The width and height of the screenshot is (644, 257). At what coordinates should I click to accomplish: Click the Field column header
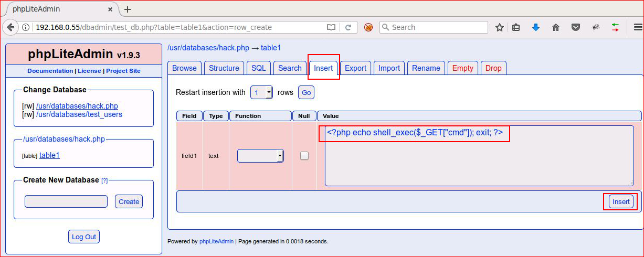189,116
